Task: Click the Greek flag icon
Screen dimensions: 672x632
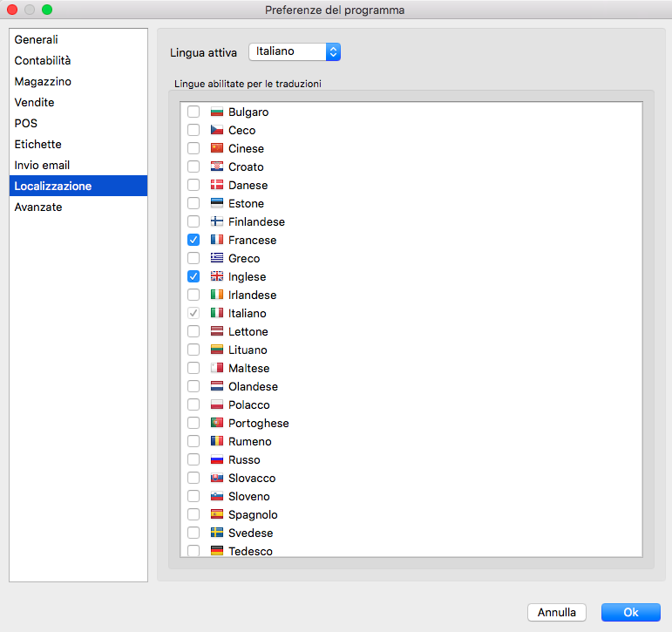Action: [x=217, y=259]
